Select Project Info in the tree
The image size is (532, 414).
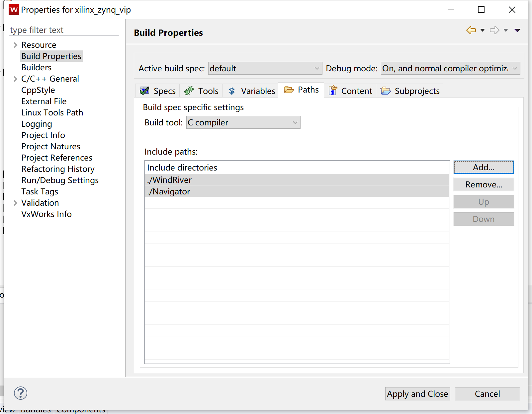click(x=43, y=135)
